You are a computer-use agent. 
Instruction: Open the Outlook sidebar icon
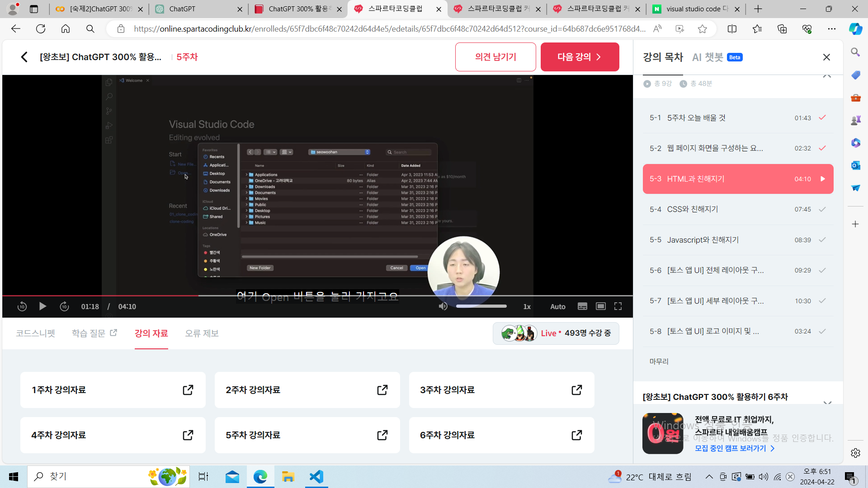click(x=855, y=165)
